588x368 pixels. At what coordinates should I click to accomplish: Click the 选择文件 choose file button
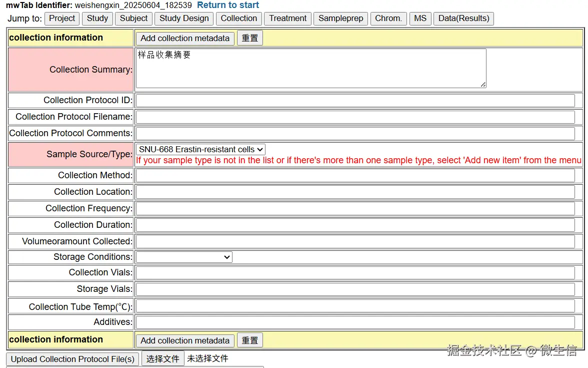click(163, 359)
